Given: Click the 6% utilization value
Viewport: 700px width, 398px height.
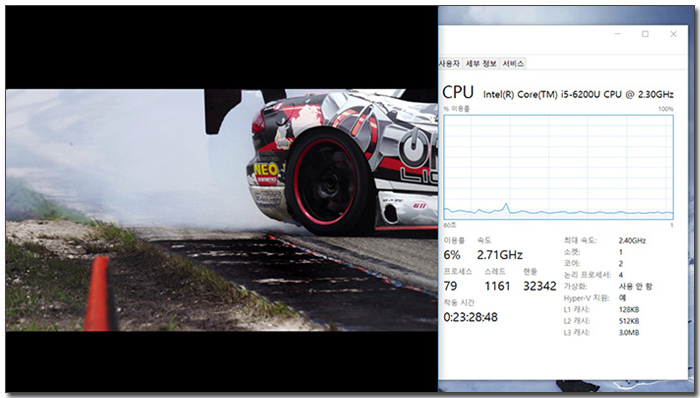Looking at the screenshot, I should pos(452,255).
